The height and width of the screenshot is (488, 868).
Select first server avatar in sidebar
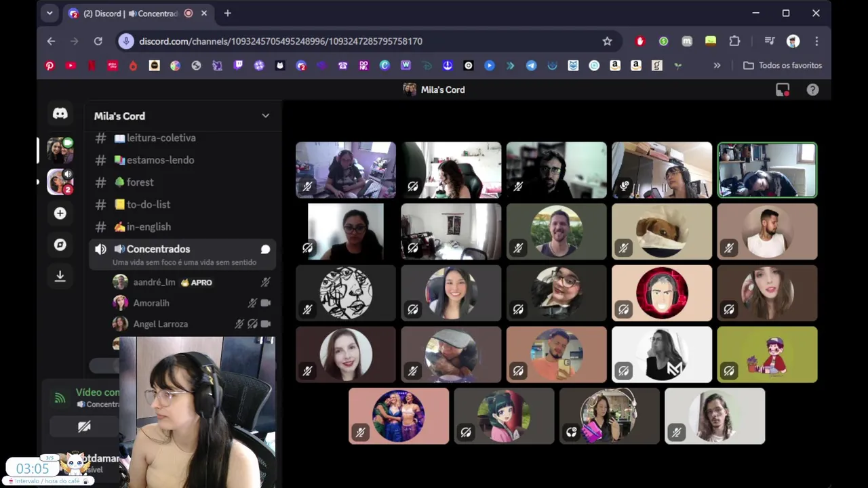(x=60, y=150)
